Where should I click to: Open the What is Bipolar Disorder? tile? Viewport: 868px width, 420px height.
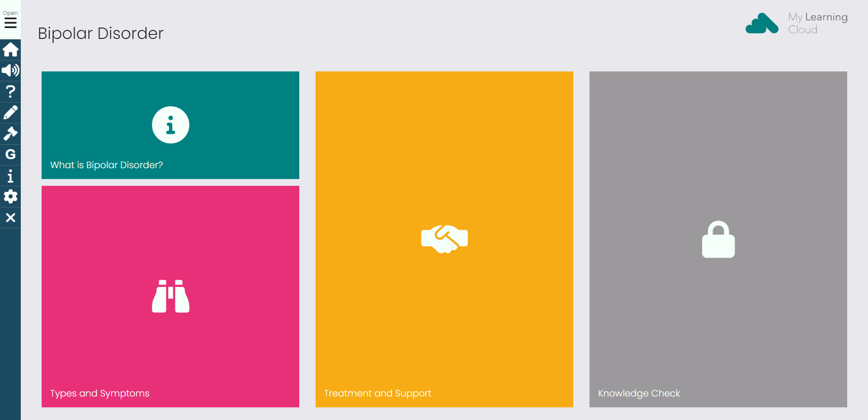point(170,125)
